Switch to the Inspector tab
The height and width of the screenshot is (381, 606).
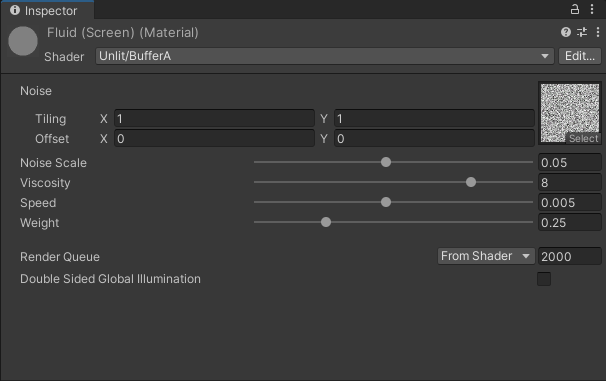47,10
